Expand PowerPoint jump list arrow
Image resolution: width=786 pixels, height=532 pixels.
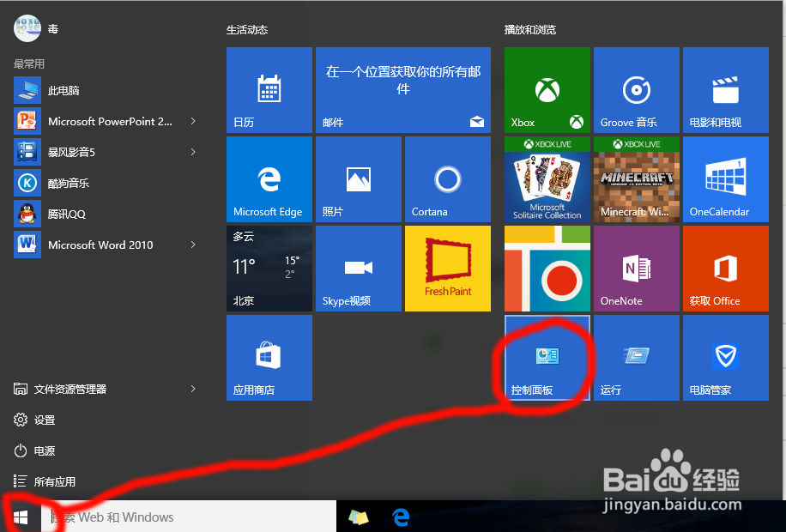pyautogui.click(x=193, y=121)
